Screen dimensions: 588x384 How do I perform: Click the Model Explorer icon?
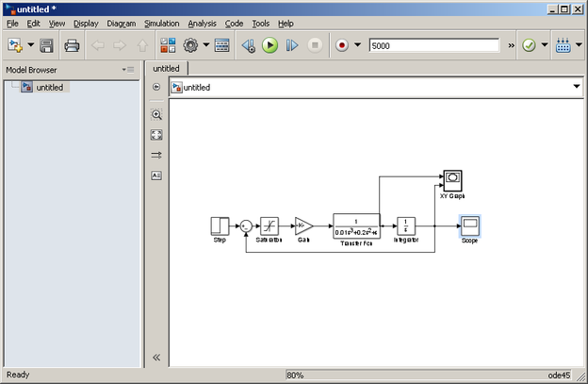tap(222, 45)
